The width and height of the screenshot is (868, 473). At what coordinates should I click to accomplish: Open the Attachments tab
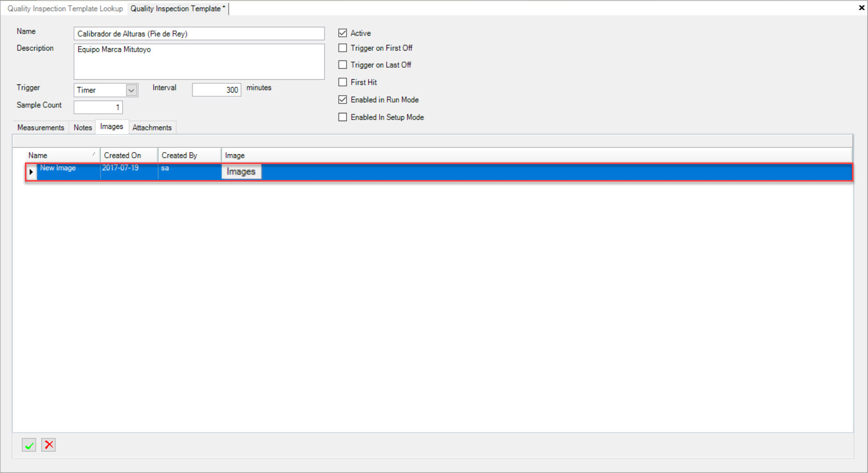click(152, 128)
